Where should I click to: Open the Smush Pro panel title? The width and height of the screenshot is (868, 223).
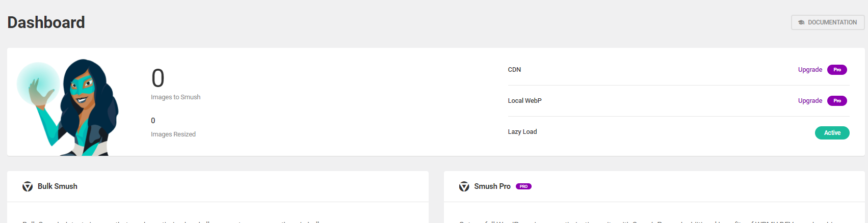pos(492,186)
